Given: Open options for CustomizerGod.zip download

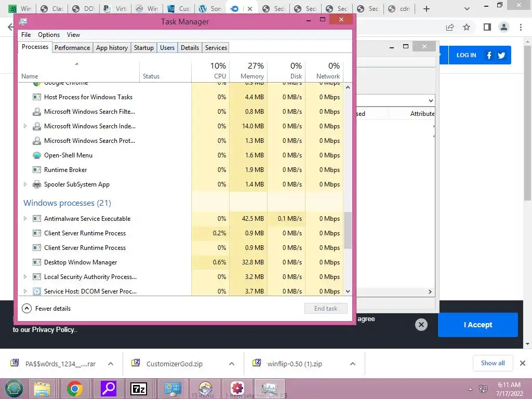Looking at the screenshot, I should click(231, 364).
